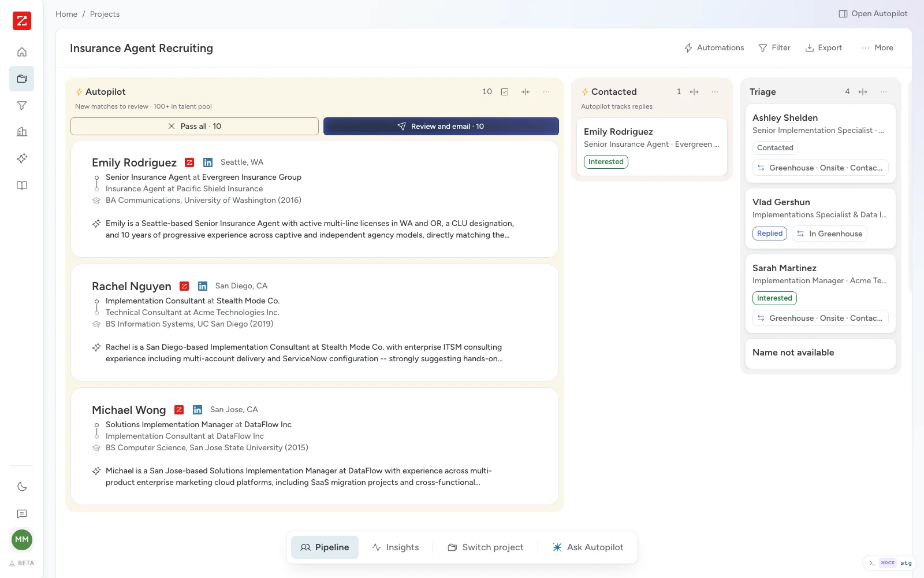
Task: Click Review and email 10 button
Action: [441, 126]
